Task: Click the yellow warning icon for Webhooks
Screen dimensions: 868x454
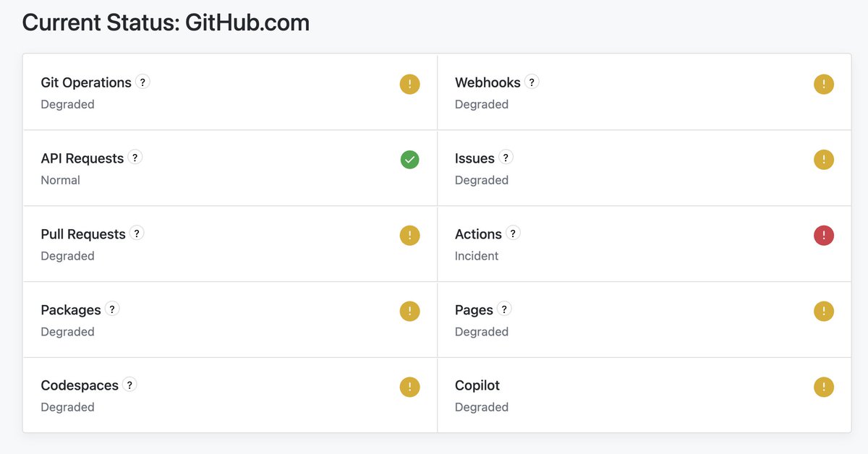Action: pyautogui.click(x=824, y=85)
